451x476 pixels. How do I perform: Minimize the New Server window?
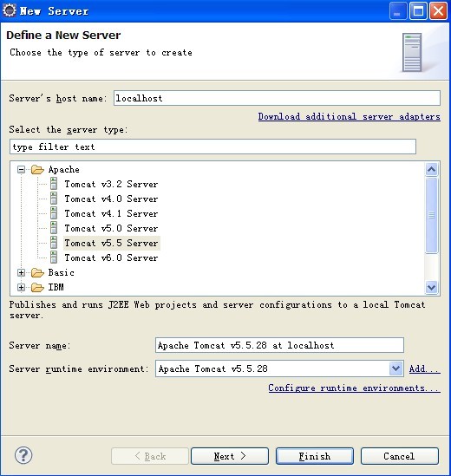[398, 11]
